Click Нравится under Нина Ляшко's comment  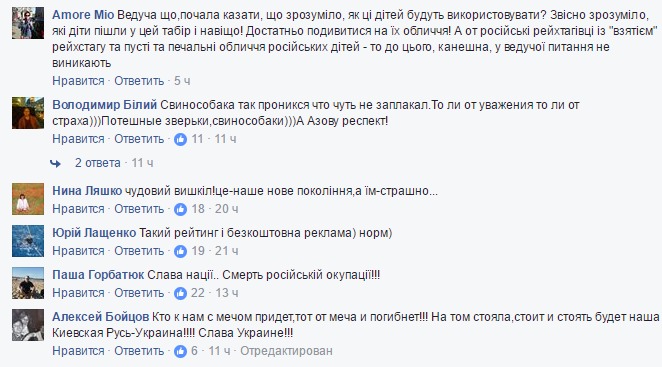click(x=78, y=209)
